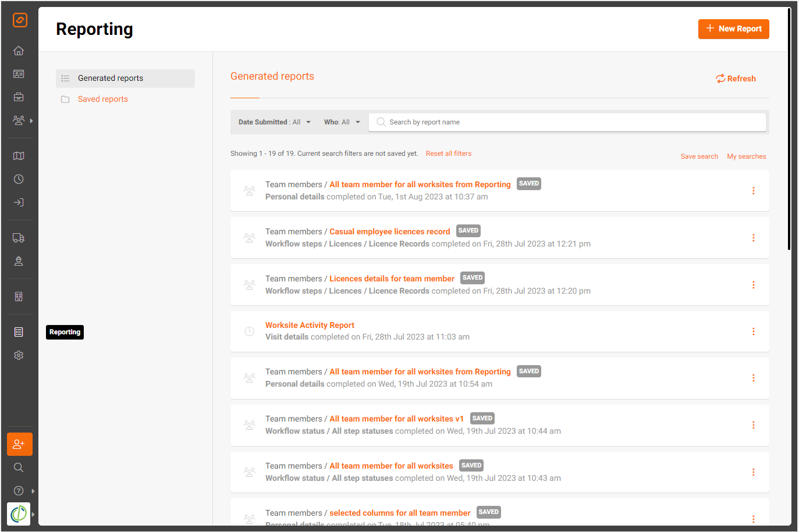Select Generated reports in left menu

coord(125,78)
